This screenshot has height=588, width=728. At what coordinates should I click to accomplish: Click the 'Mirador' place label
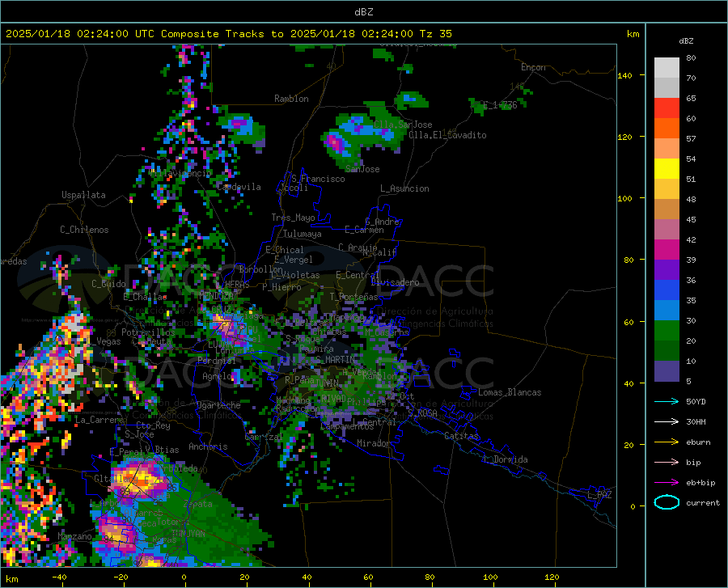click(x=374, y=443)
